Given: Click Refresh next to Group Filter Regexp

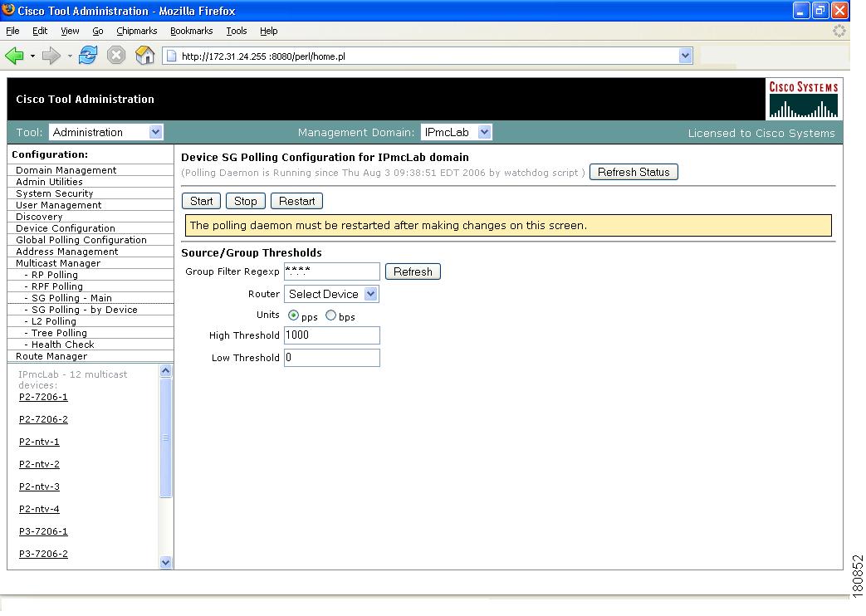Looking at the screenshot, I should click(x=413, y=271).
